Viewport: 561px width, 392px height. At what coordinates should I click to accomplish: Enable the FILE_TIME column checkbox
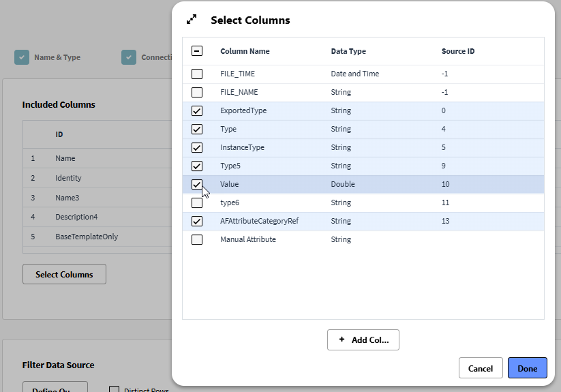[197, 74]
